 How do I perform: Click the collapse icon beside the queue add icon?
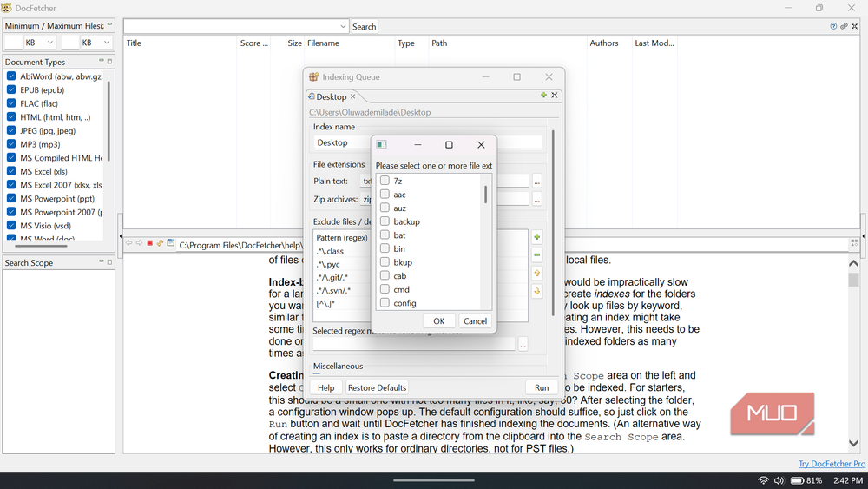point(554,96)
